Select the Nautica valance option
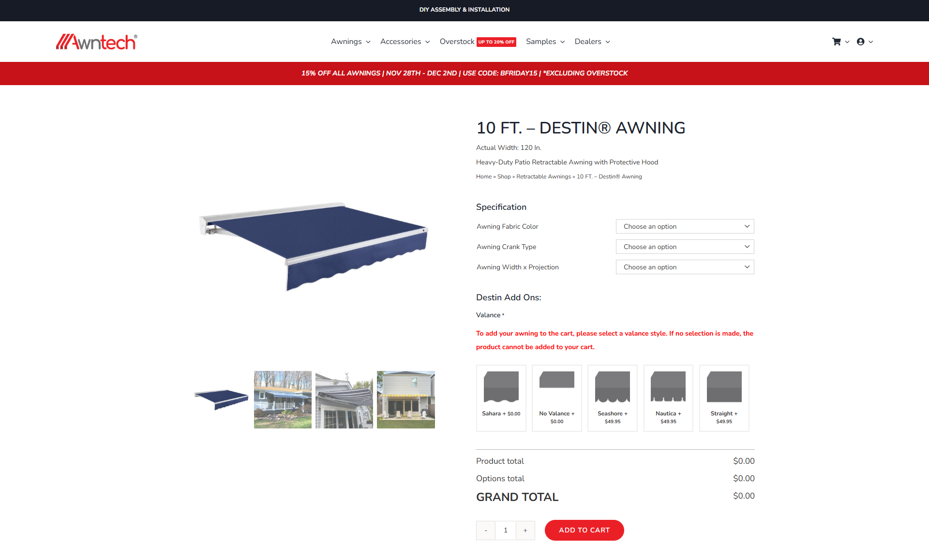The height and width of the screenshot is (560, 929). [668, 398]
